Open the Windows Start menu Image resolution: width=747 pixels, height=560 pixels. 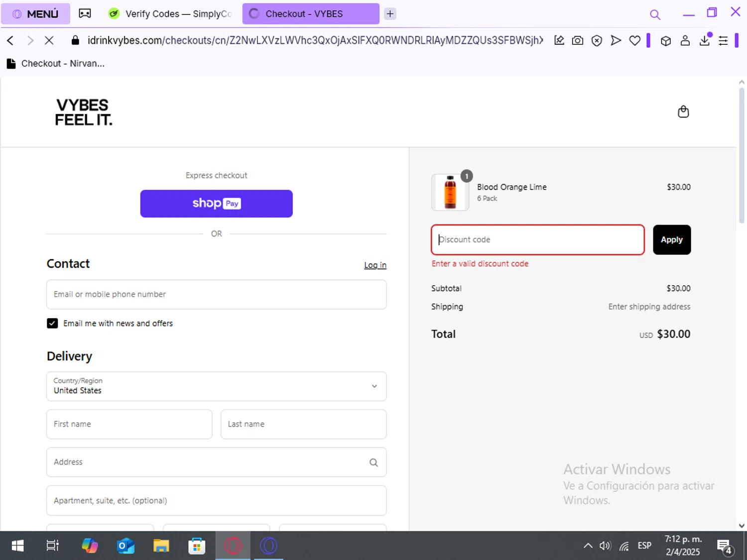[17, 546]
